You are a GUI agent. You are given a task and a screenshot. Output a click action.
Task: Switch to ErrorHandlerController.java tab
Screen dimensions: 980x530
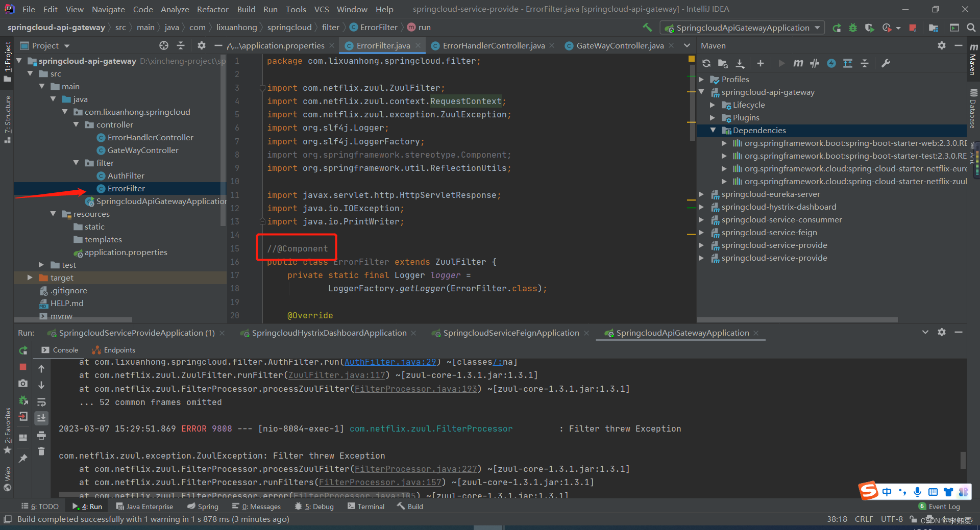[493, 45]
